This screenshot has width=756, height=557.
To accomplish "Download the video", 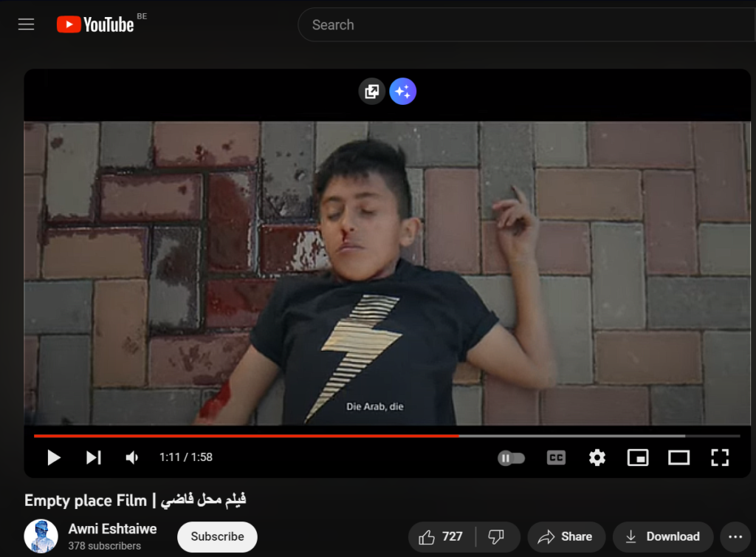I will pyautogui.click(x=662, y=537).
